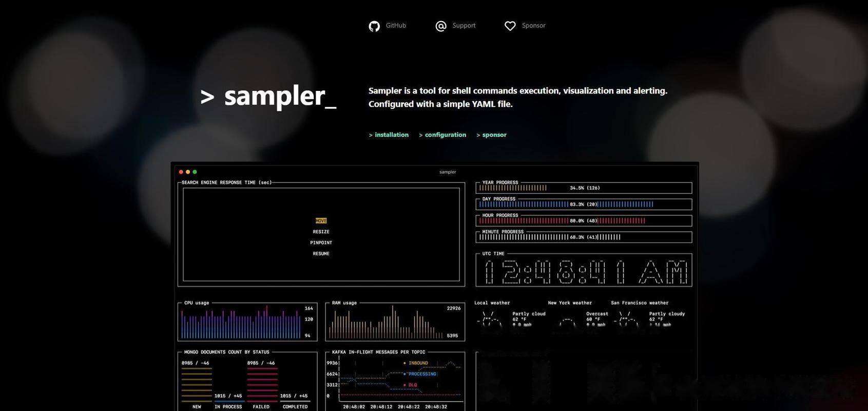Choose PINPOINT in the component menu
This screenshot has height=411, width=868.
(x=321, y=242)
